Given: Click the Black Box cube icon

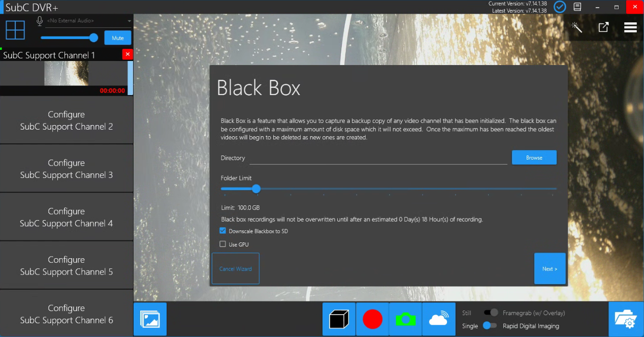Looking at the screenshot, I should (x=339, y=319).
